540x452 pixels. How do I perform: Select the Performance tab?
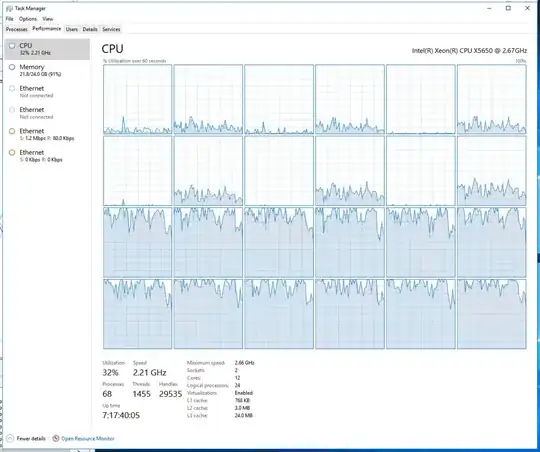[46, 29]
